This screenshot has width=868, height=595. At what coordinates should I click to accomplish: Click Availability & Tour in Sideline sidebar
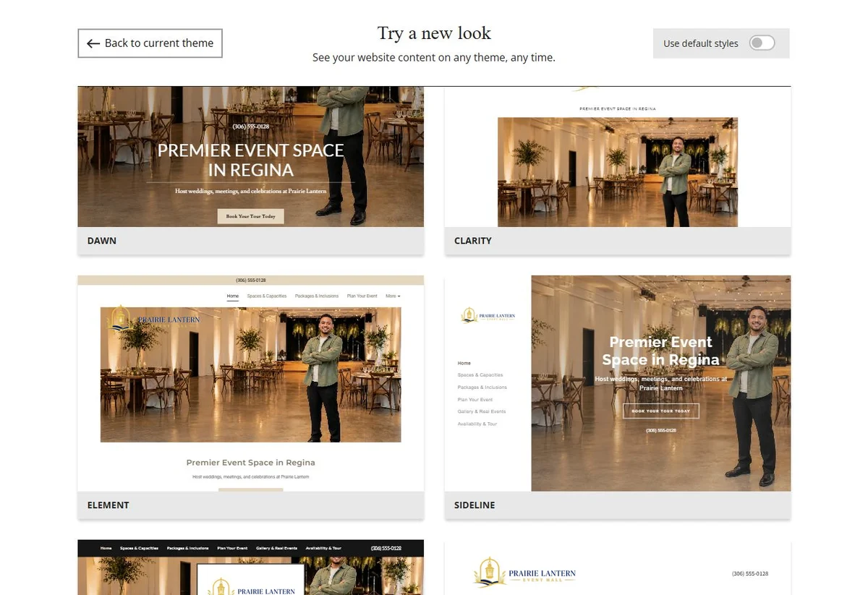[477, 424]
